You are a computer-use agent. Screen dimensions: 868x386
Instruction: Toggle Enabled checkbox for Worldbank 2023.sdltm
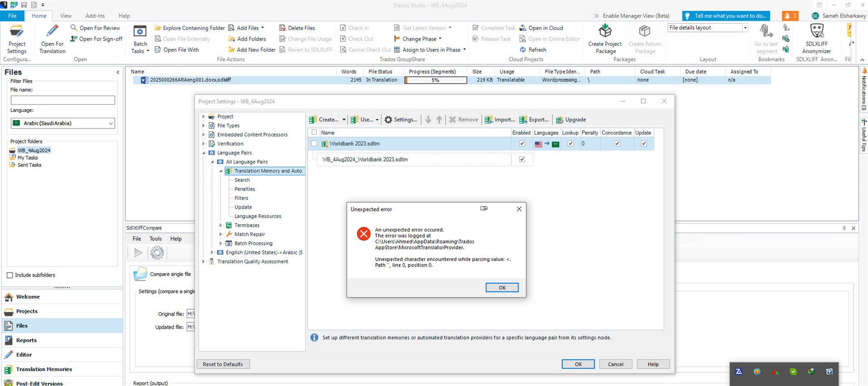[522, 144]
